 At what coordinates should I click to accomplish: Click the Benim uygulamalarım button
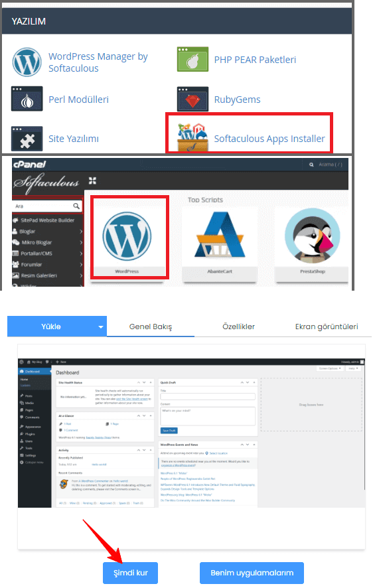pos(252,573)
